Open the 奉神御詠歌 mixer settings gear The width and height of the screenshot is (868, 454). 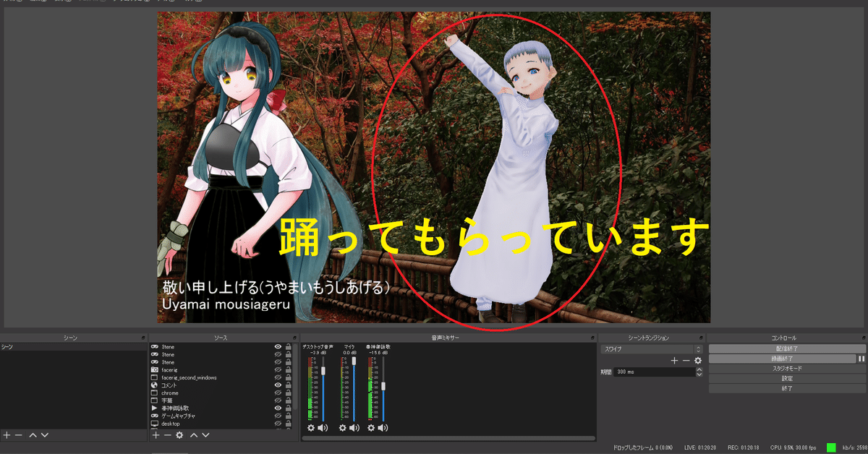click(x=371, y=428)
